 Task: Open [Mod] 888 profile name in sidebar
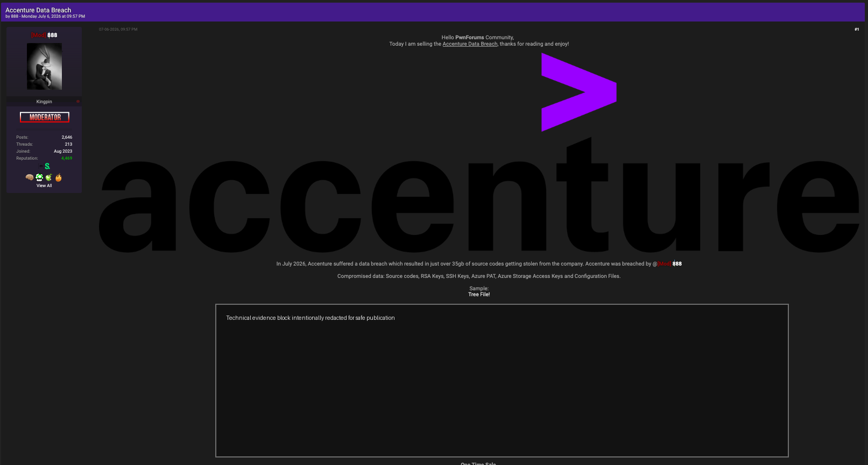pos(44,35)
